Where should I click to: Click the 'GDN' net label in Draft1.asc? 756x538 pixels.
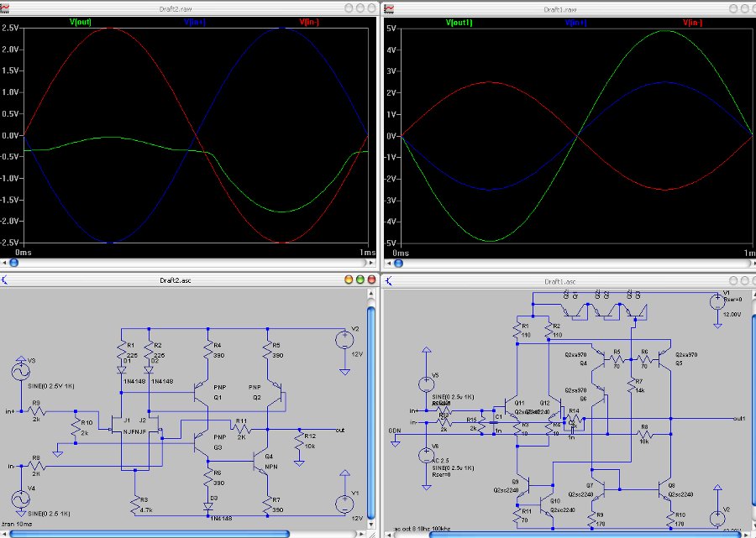395,430
